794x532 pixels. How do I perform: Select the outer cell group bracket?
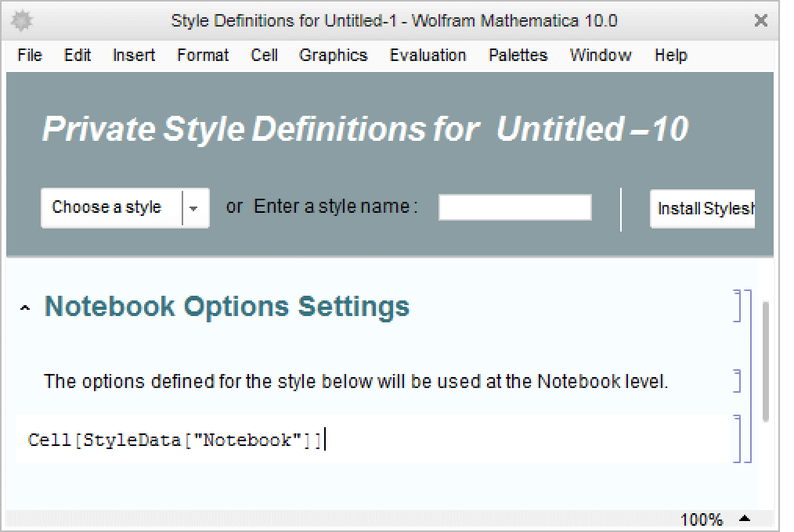(x=748, y=376)
